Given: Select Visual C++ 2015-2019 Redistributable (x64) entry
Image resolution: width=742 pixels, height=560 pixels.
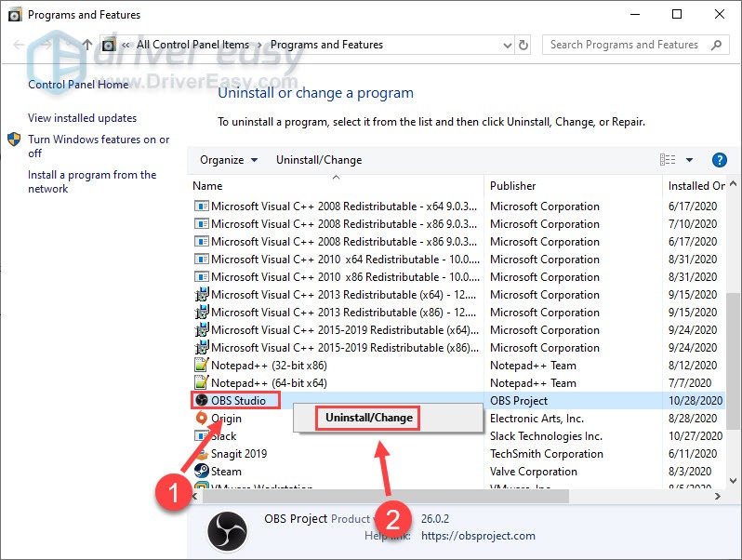Looking at the screenshot, I should (x=345, y=329).
